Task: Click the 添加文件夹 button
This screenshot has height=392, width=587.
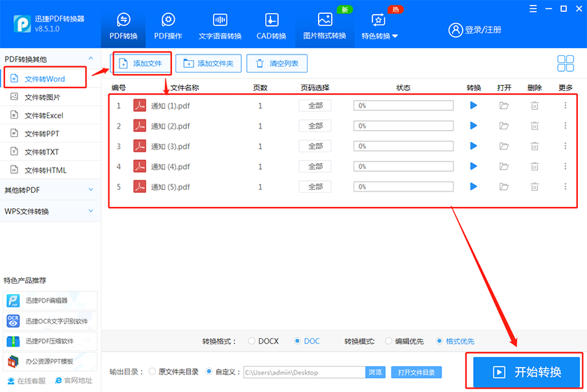Action: tap(208, 64)
